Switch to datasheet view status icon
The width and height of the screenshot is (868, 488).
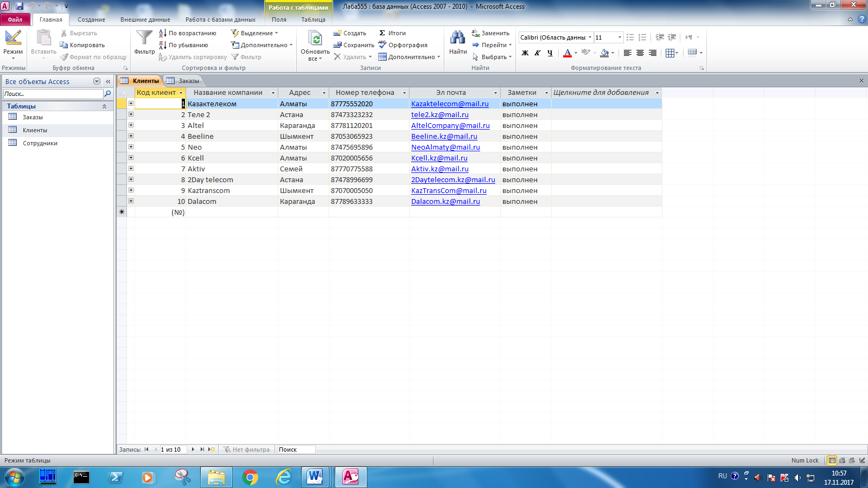832,460
